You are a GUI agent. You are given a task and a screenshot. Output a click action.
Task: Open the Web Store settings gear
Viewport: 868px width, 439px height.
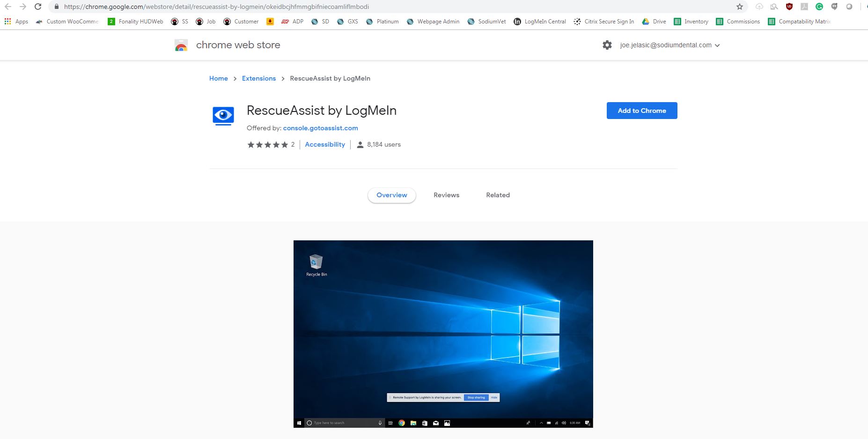[x=607, y=45]
